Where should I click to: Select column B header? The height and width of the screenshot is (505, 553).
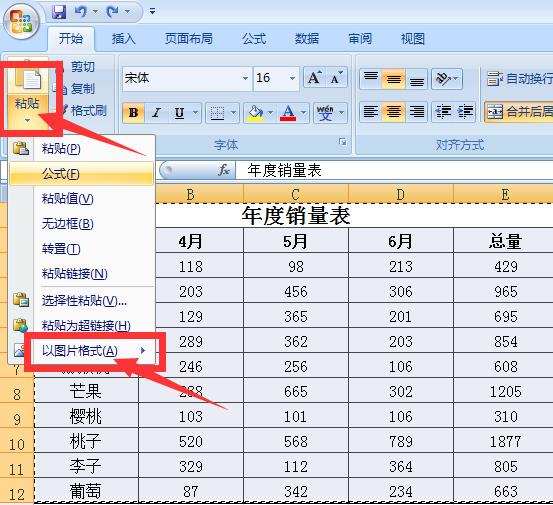[191, 194]
